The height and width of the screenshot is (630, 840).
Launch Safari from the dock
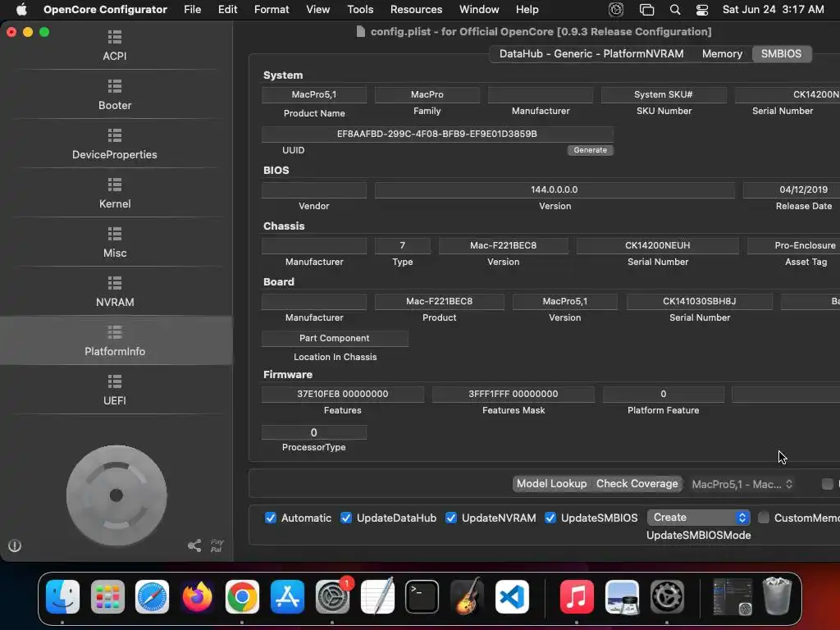152,596
